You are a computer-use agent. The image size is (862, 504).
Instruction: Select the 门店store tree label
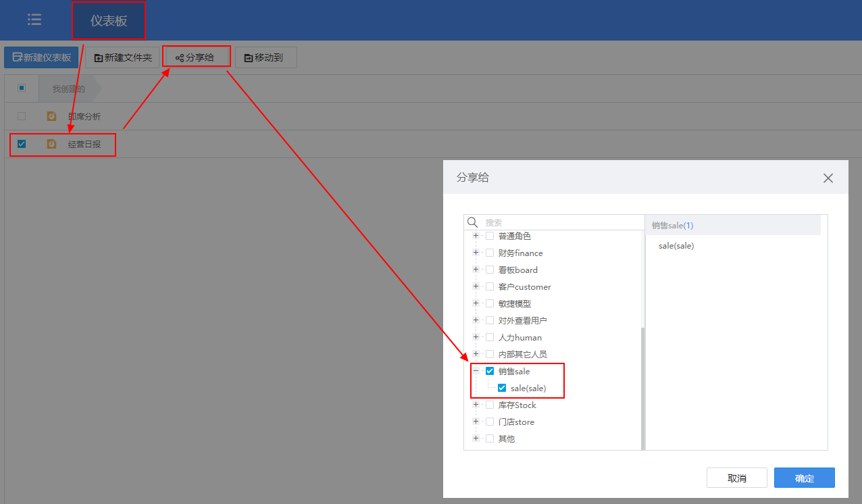516,422
